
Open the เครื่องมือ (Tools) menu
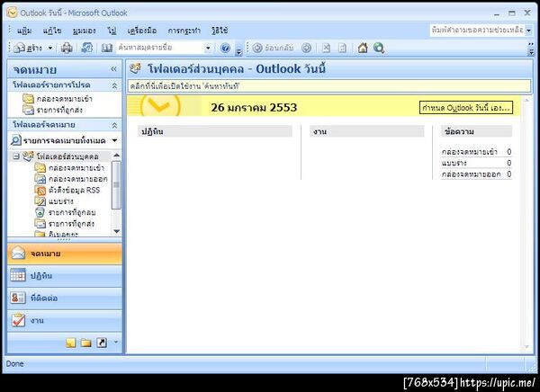tap(142, 31)
